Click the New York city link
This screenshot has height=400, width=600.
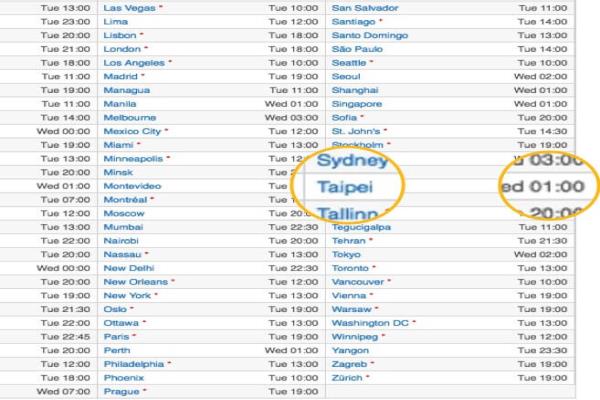(126, 296)
